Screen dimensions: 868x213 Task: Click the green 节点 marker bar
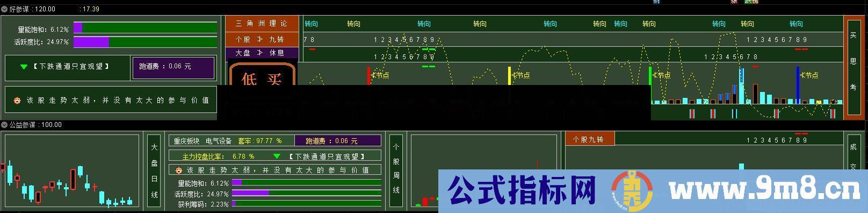pyautogui.click(x=650, y=84)
